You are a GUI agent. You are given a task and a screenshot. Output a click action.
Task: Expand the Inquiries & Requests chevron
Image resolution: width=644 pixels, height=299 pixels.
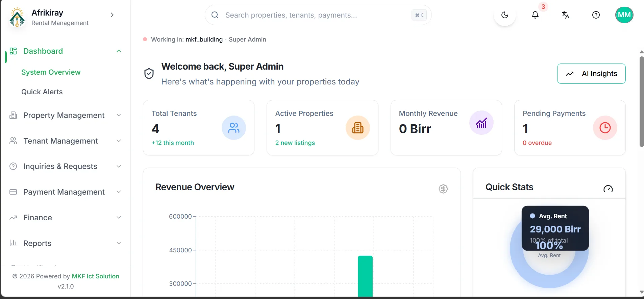[119, 166]
